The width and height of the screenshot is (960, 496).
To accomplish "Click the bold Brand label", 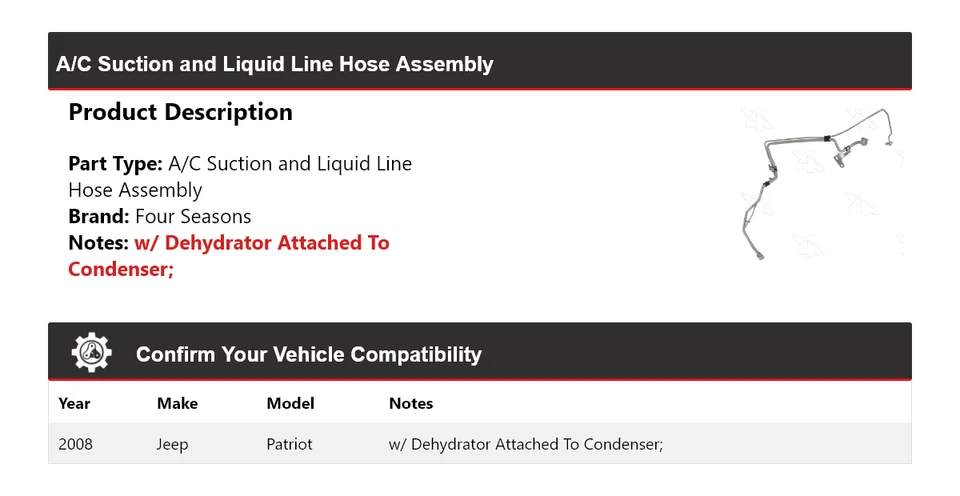I will (98, 216).
